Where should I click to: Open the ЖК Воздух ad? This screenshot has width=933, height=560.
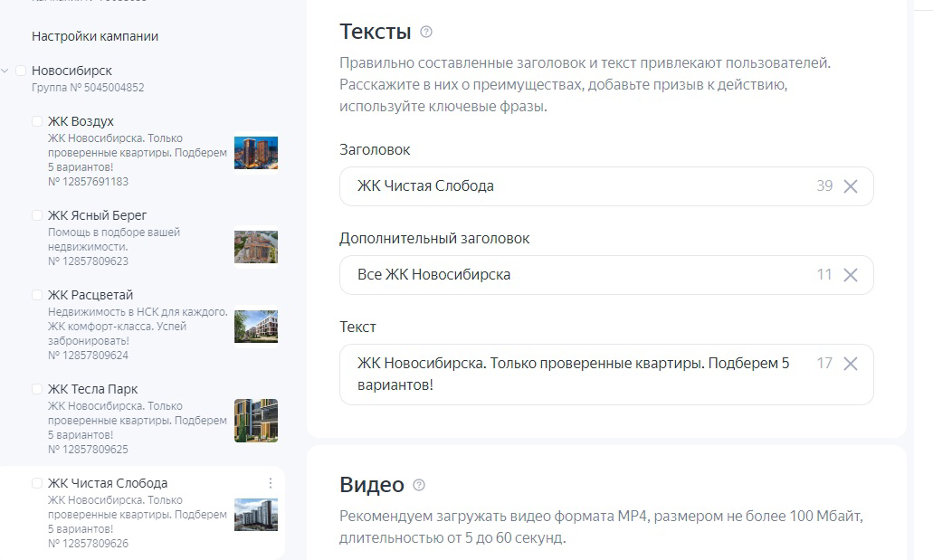point(81,121)
